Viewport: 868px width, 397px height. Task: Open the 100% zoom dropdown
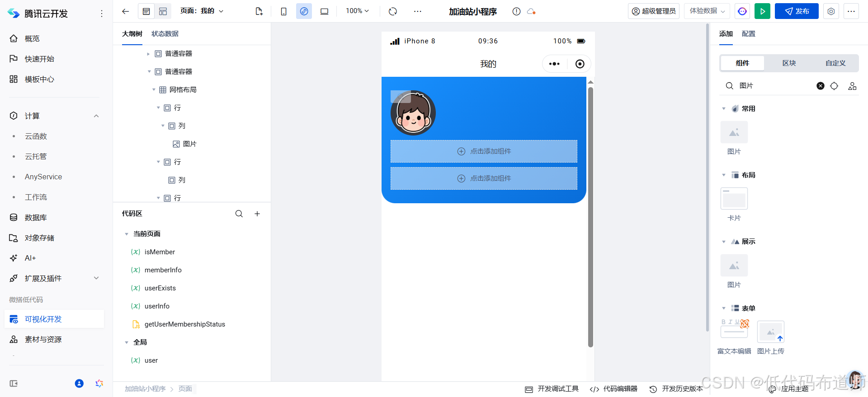(x=357, y=11)
